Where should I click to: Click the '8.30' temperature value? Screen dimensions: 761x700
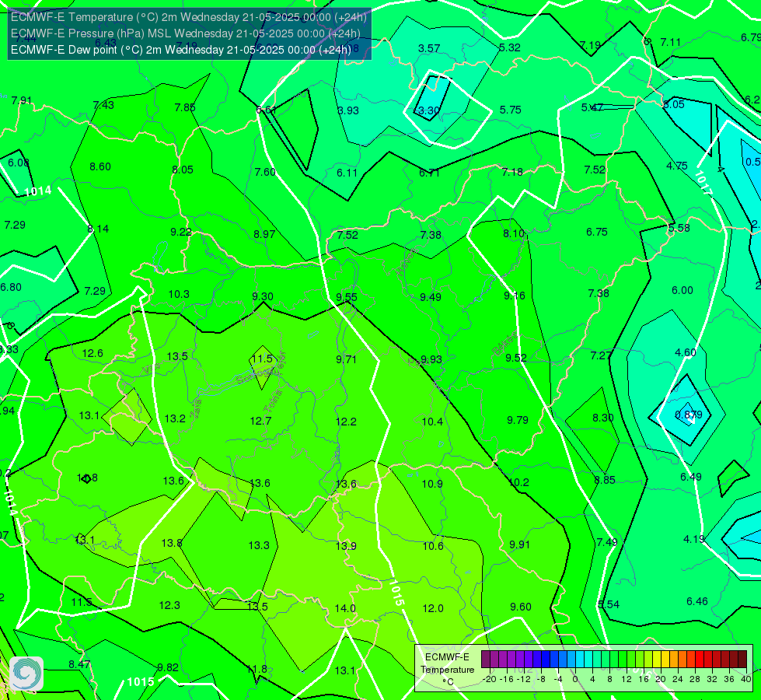point(602,418)
